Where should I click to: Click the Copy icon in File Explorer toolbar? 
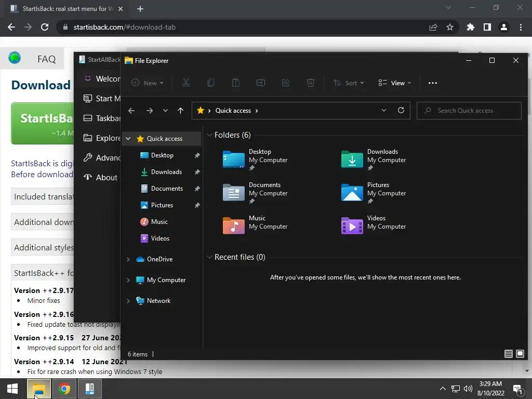pos(211,83)
